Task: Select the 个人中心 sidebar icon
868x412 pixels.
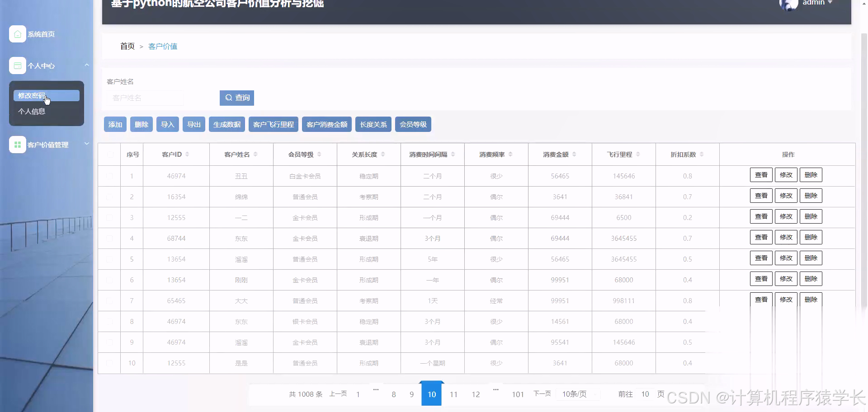Action: [17, 66]
